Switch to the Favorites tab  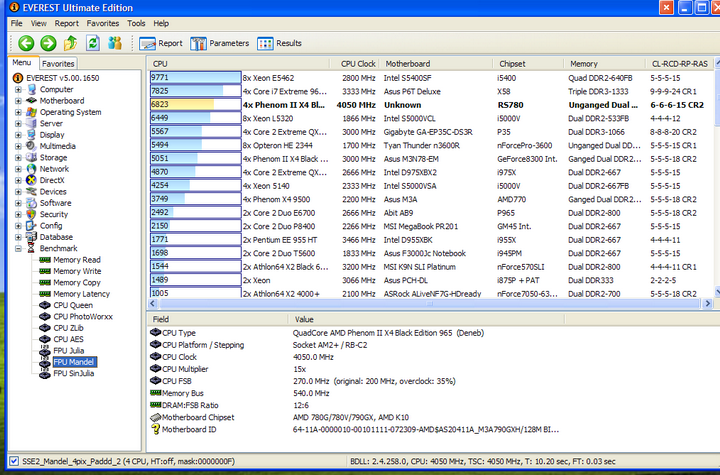(x=58, y=63)
